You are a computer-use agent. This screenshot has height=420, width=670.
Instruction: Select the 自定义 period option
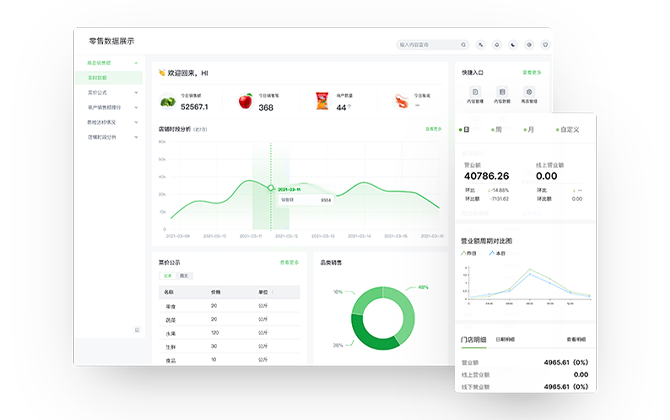click(x=569, y=130)
